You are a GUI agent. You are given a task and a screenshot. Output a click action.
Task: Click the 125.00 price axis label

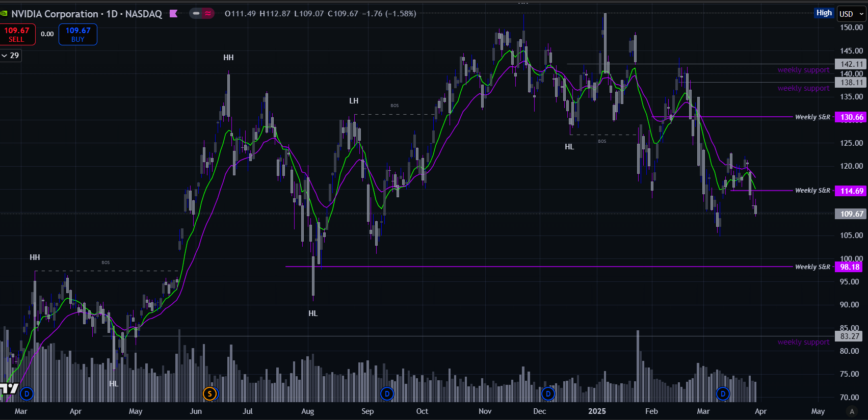(x=851, y=143)
